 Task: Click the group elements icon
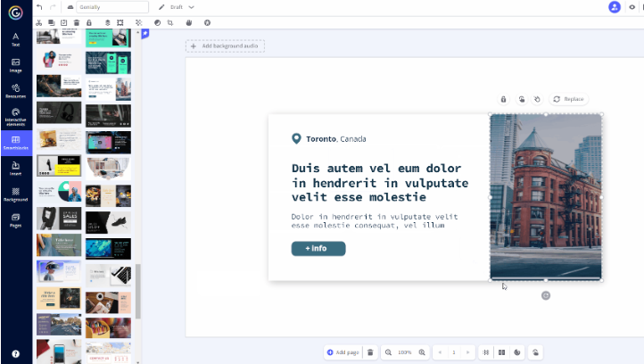coord(120,22)
